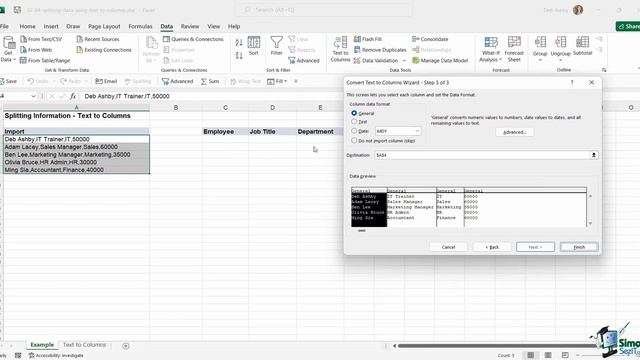
Task: Launch Text to Columns
Action: pyautogui.click(x=340, y=49)
